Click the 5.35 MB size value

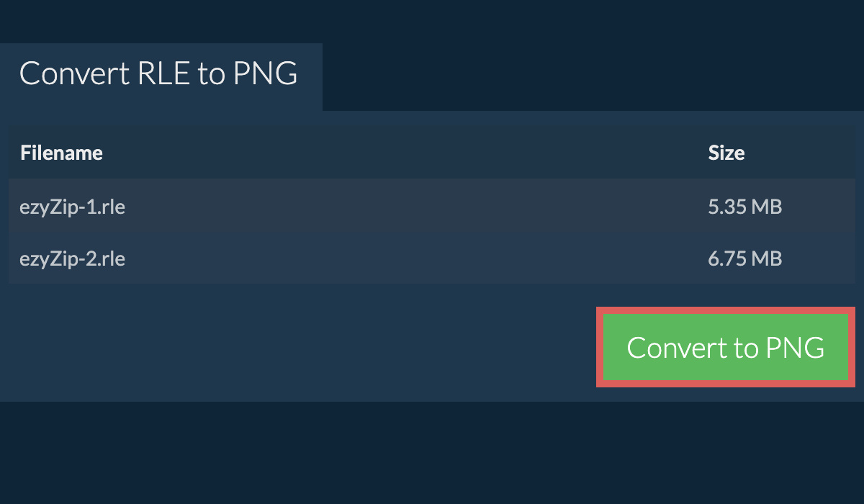pos(744,207)
